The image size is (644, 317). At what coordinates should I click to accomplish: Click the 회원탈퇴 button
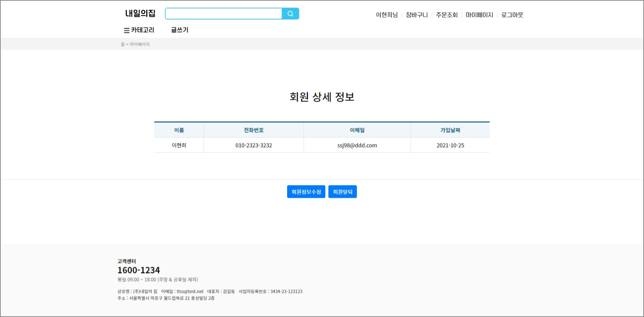(343, 192)
